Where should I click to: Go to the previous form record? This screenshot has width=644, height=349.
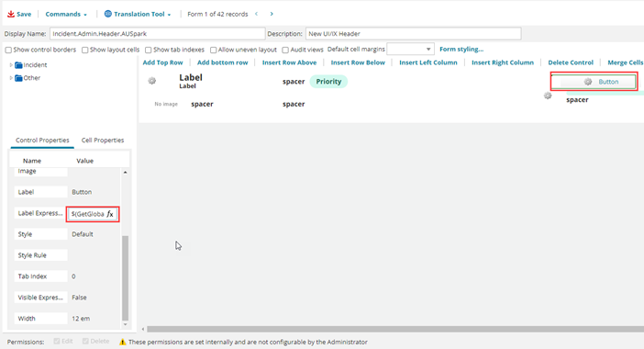pos(256,14)
